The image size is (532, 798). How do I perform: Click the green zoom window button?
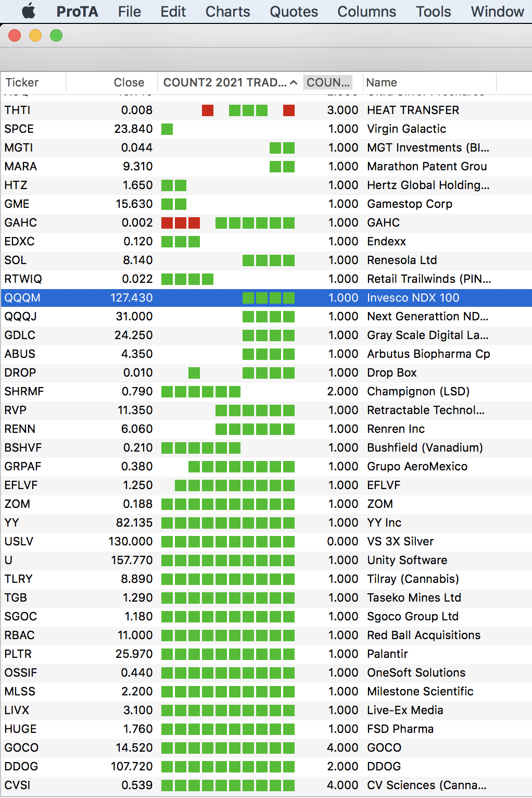(x=56, y=35)
